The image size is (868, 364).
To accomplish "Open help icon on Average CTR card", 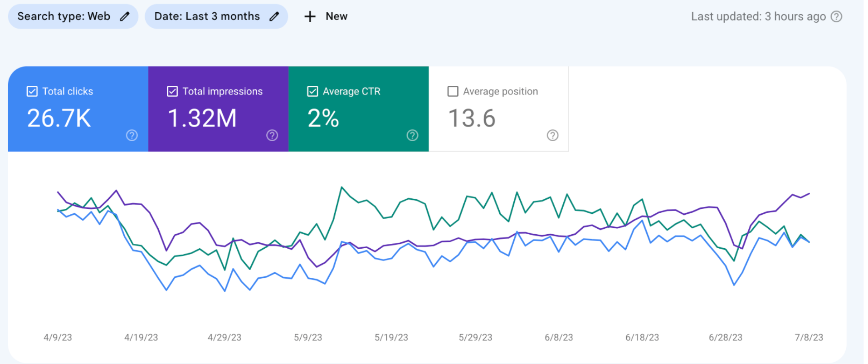I will pyautogui.click(x=412, y=135).
